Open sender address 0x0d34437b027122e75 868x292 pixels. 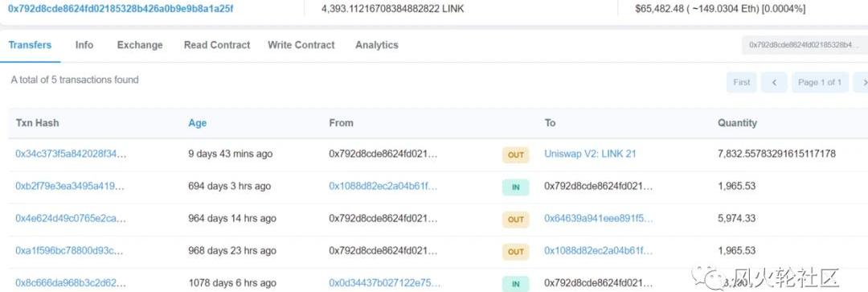pos(384,282)
